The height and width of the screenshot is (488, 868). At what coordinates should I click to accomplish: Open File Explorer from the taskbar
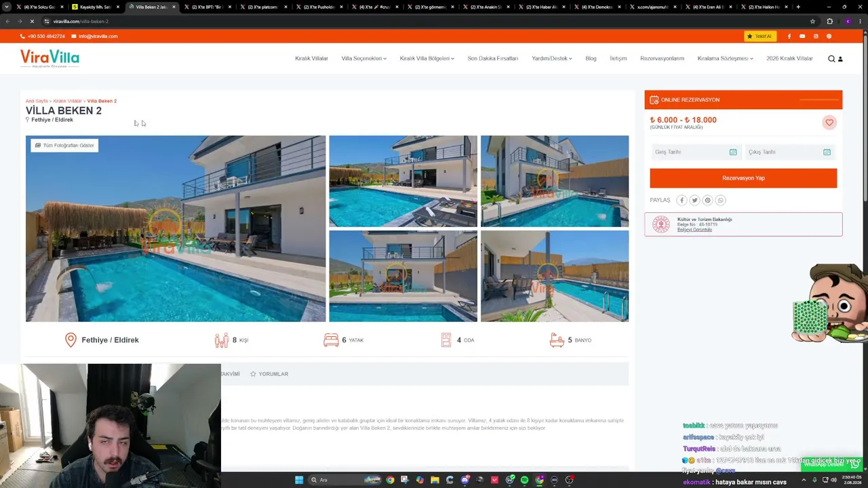435,480
